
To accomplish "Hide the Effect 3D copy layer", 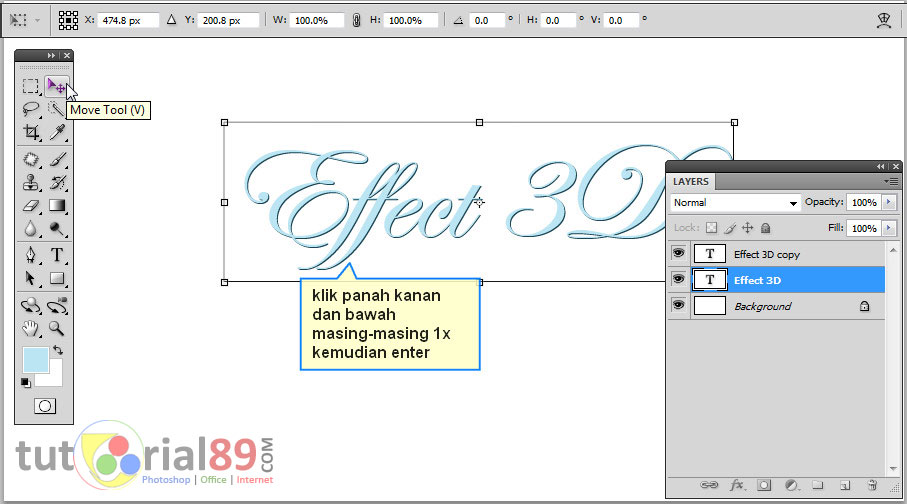I will pyautogui.click(x=678, y=253).
